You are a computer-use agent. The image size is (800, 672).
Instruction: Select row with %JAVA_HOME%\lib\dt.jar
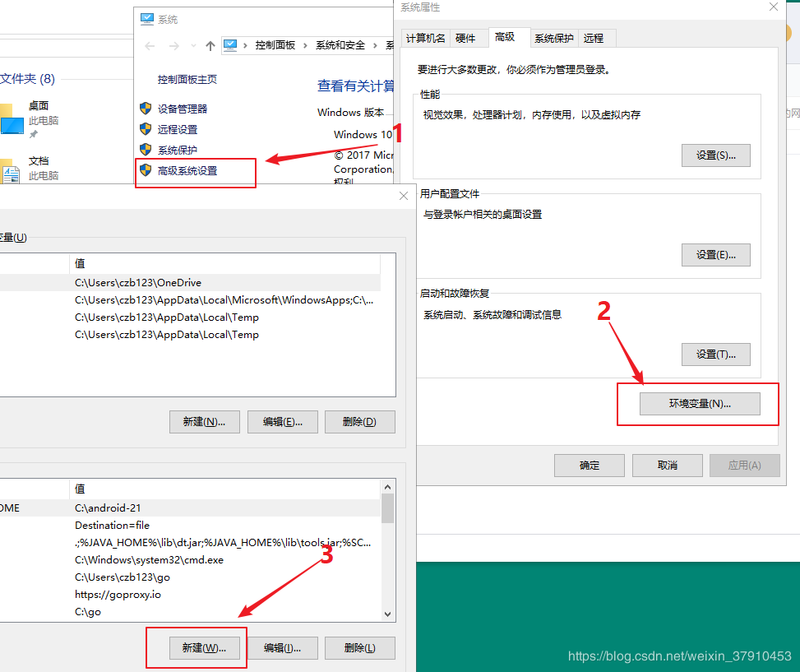point(190,543)
